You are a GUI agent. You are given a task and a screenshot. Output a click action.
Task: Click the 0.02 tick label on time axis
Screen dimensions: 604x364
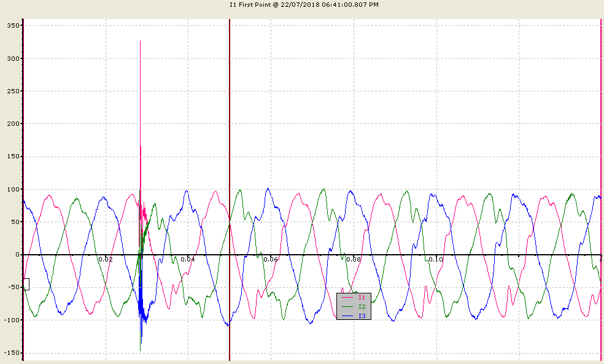(105, 259)
